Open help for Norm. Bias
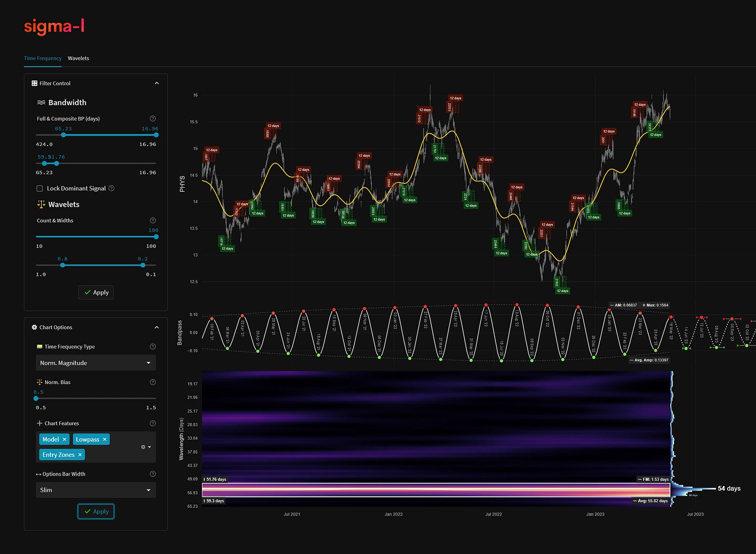 tap(153, 382)
